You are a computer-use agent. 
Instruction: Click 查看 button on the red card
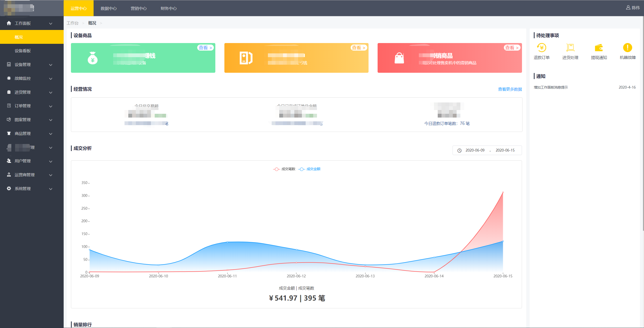[x=512, y=48]
